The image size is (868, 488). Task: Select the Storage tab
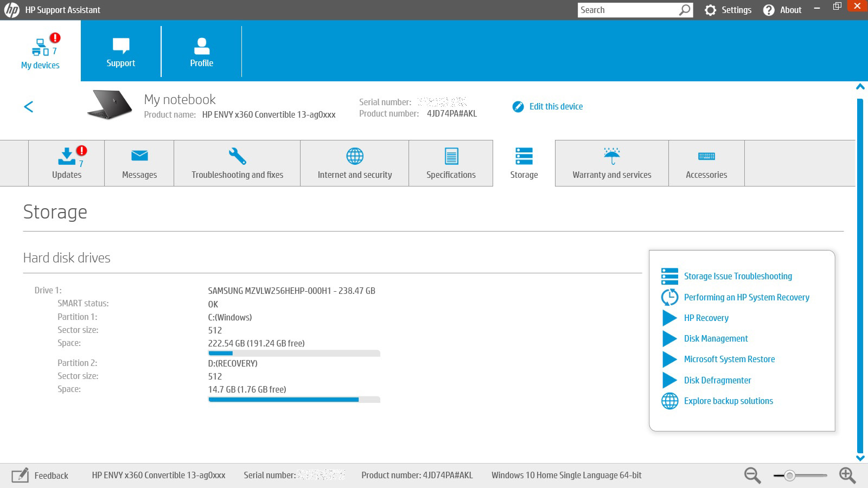point(524,163)
